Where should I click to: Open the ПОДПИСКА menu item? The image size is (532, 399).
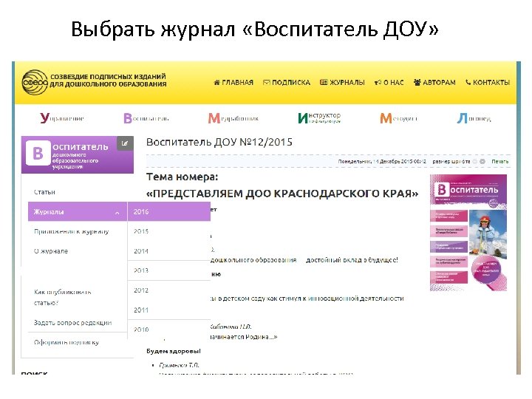click(287, 83)
